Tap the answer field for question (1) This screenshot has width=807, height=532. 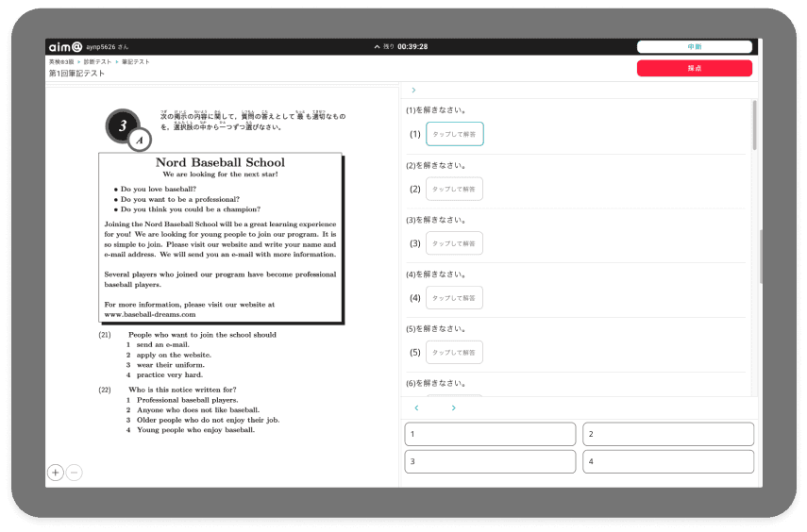[x=454, y=134]
